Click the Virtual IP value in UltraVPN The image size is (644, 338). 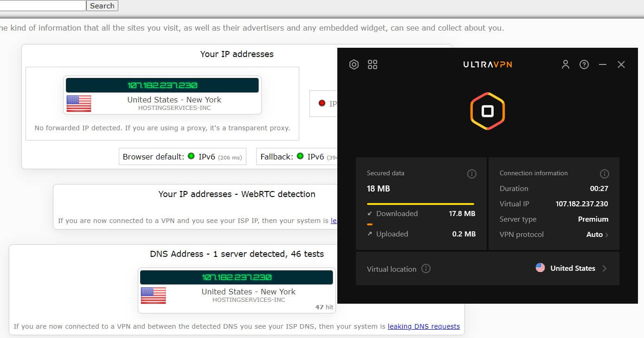pos(582,204)
